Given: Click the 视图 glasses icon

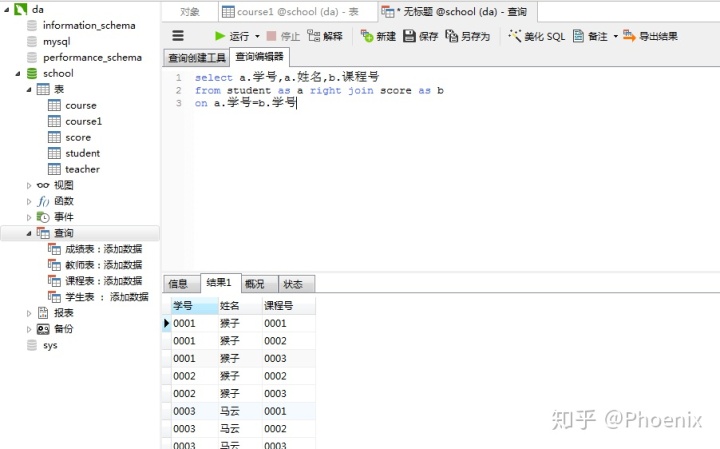Looking at the screenshot, I should click(43, 185).
